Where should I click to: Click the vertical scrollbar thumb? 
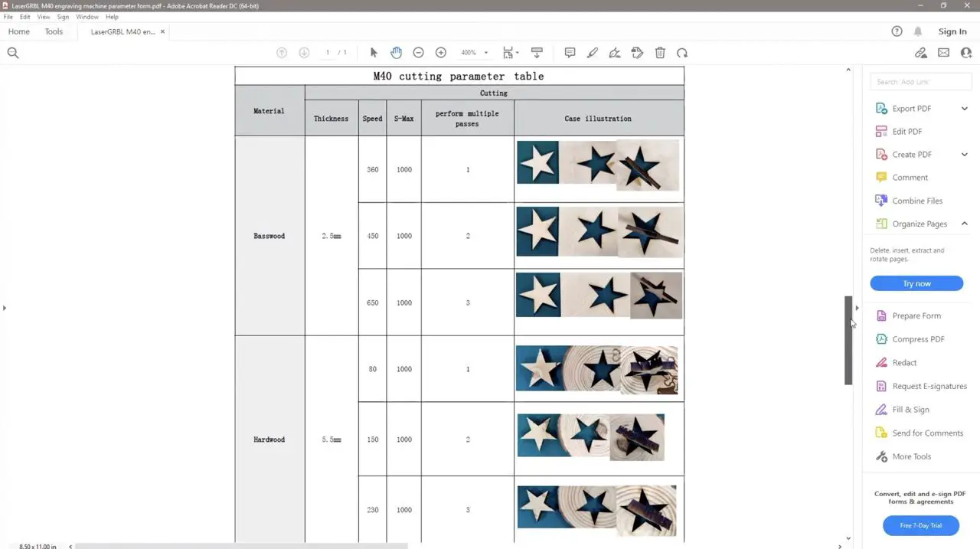(848, 341)
